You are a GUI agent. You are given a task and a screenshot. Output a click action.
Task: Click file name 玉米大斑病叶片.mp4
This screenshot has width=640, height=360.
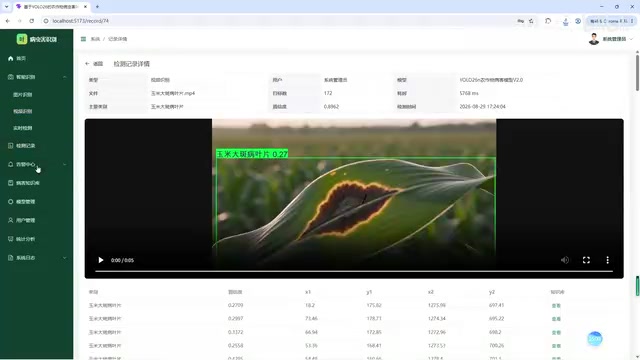pyautogui.click(x=173, y=93)
